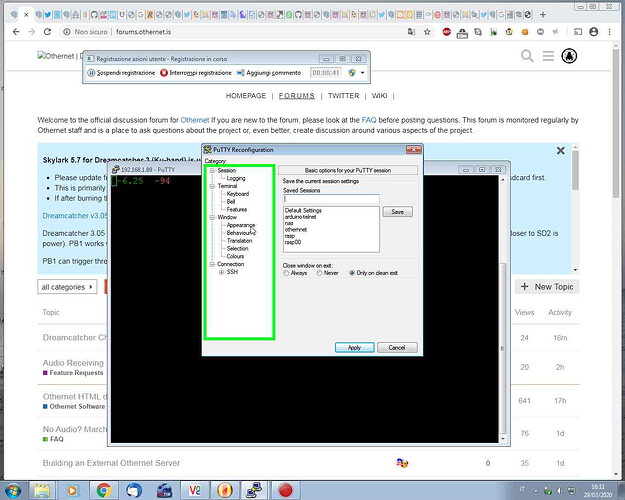Select Logging in category tree
The image size is (625, 500).
pyautogui.click(x=236, y=178)
